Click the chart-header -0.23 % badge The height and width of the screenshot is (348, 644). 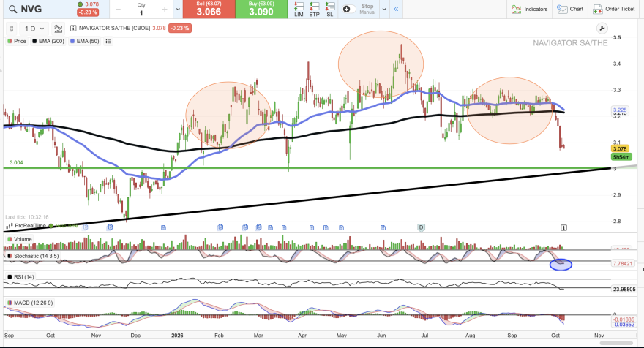180,29
